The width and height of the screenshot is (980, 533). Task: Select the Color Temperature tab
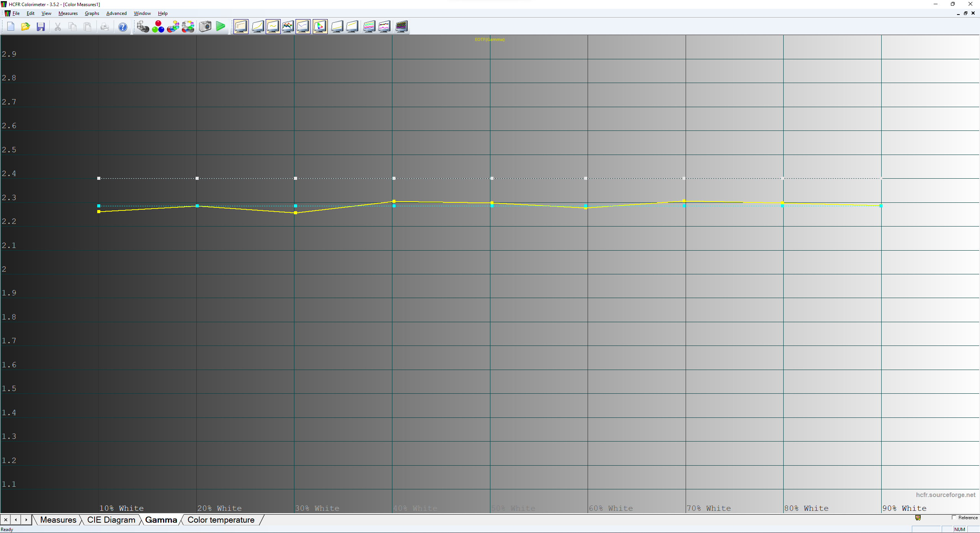click(220, 519)
